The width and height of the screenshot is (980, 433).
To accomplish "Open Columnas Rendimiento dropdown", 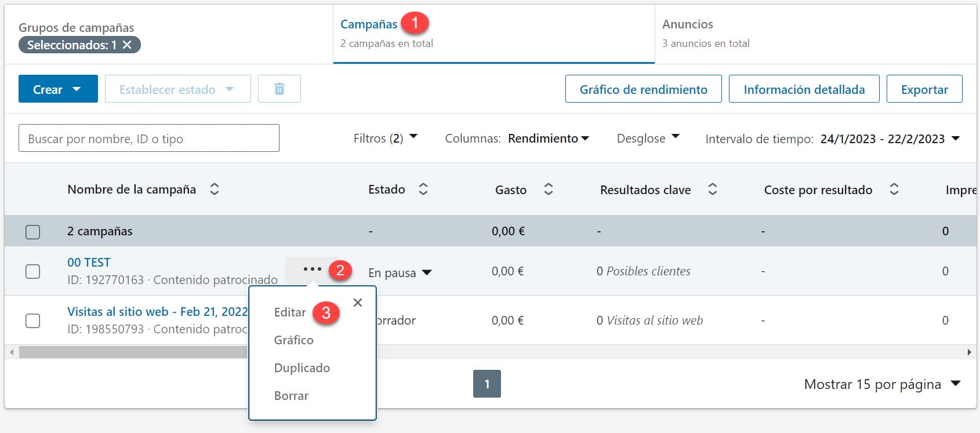I will click(548, 139).
